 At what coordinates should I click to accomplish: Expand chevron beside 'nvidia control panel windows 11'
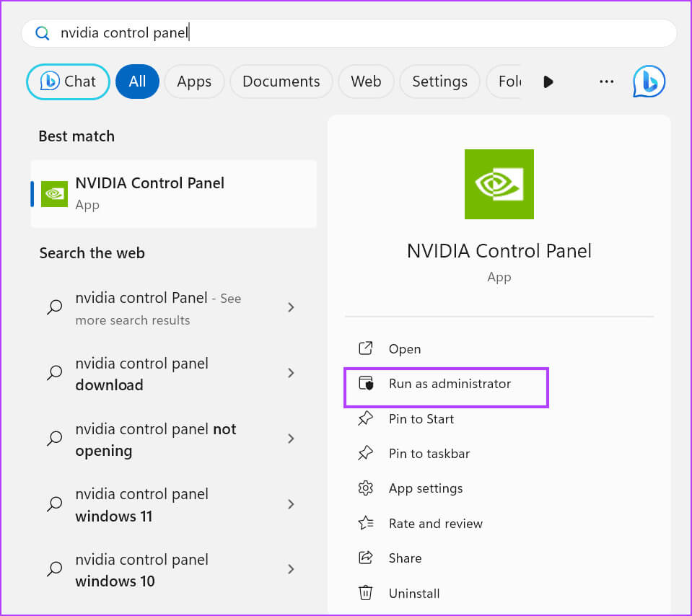coord(291,504)
